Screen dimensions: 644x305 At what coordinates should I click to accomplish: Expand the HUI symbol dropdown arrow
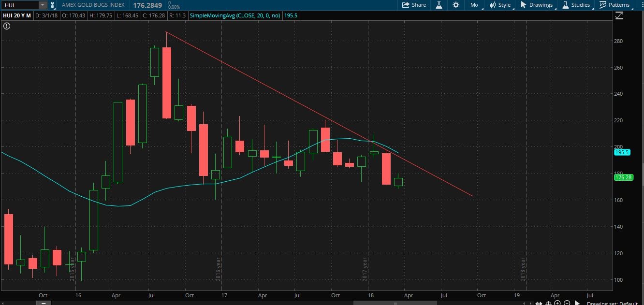coord(42,5)
